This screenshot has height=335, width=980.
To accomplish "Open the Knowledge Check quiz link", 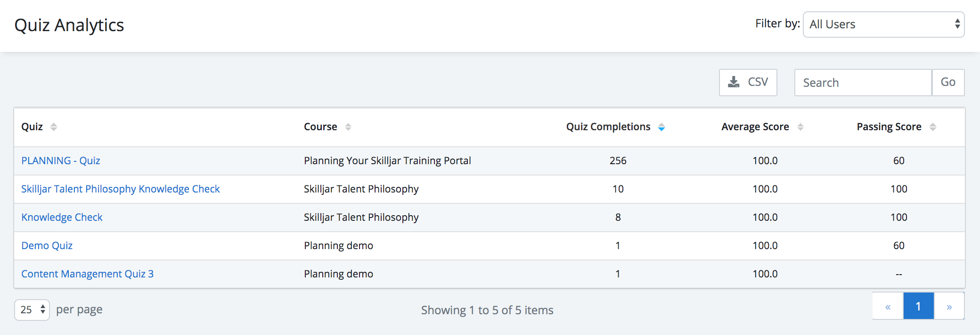I will point(62,218).
